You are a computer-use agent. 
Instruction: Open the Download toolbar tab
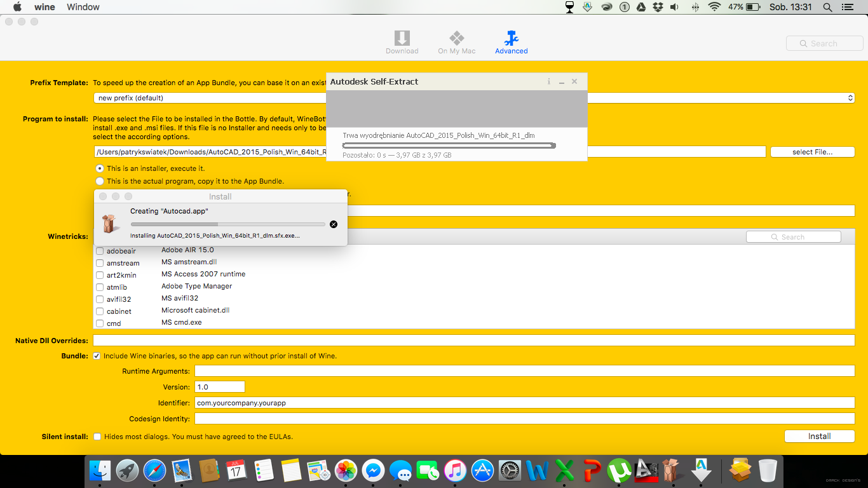[x=402, y=43]
